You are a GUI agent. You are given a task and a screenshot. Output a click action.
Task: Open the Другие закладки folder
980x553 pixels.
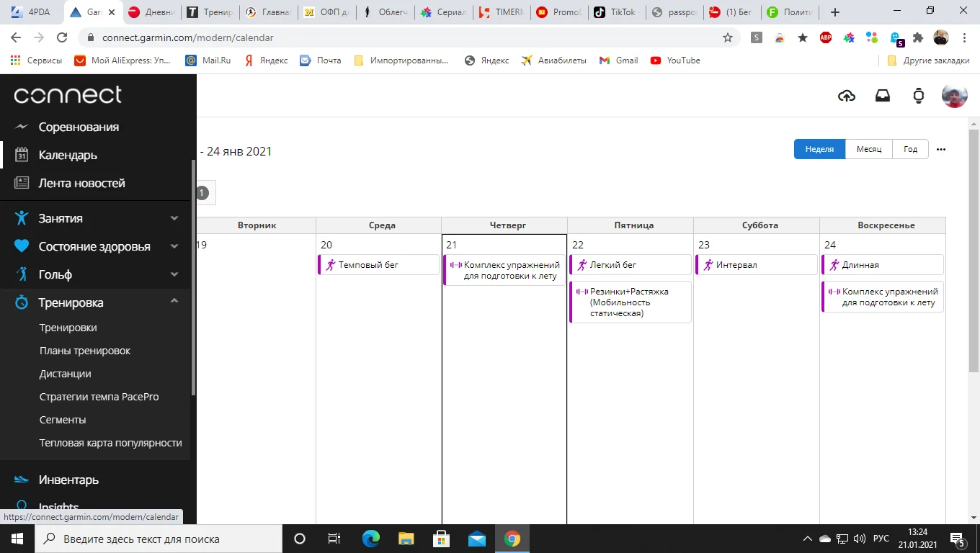coord(928,60)
